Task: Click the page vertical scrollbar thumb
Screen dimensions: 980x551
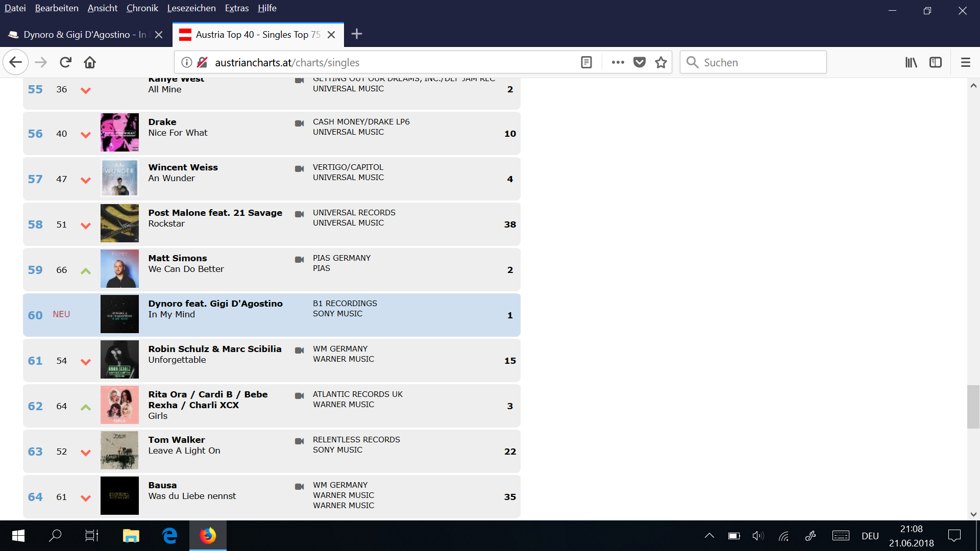Action: (x=973, y=407)
